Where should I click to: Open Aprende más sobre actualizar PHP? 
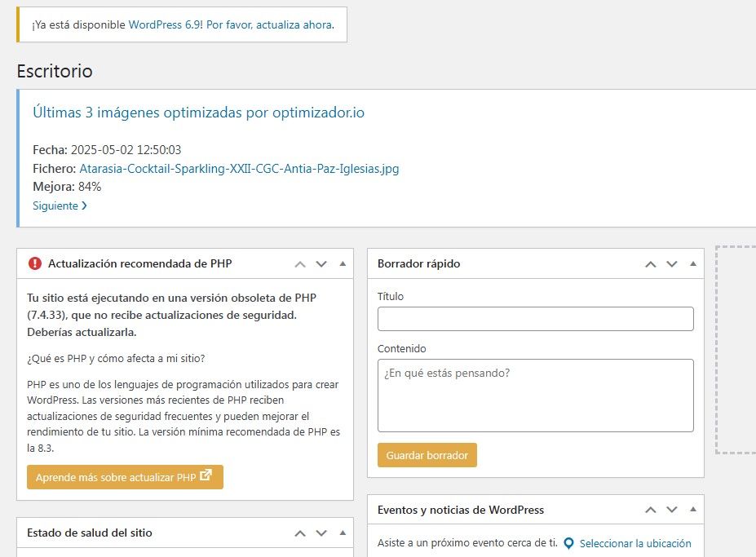(x=125, y=477)
